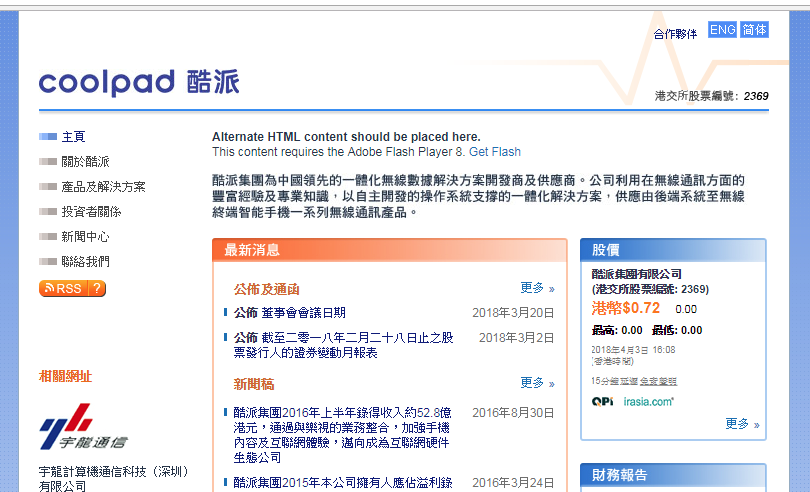Open 關於酷派 in the side menu
The width and height of the screenshot is (810, 492).
tap(85, 161)
